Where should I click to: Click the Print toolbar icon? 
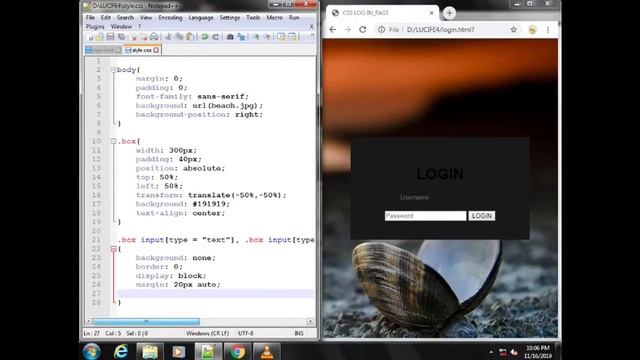pyautogui.click(x=154, y=37)
